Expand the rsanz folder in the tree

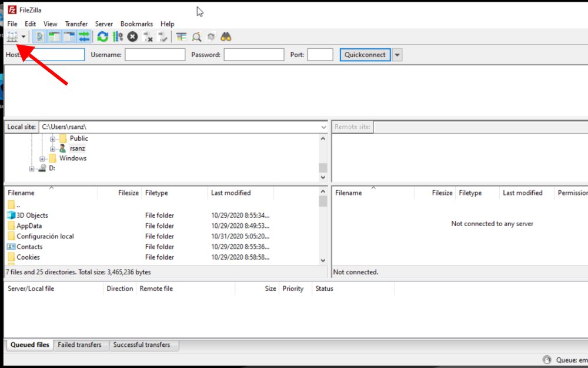coord(52,149)
